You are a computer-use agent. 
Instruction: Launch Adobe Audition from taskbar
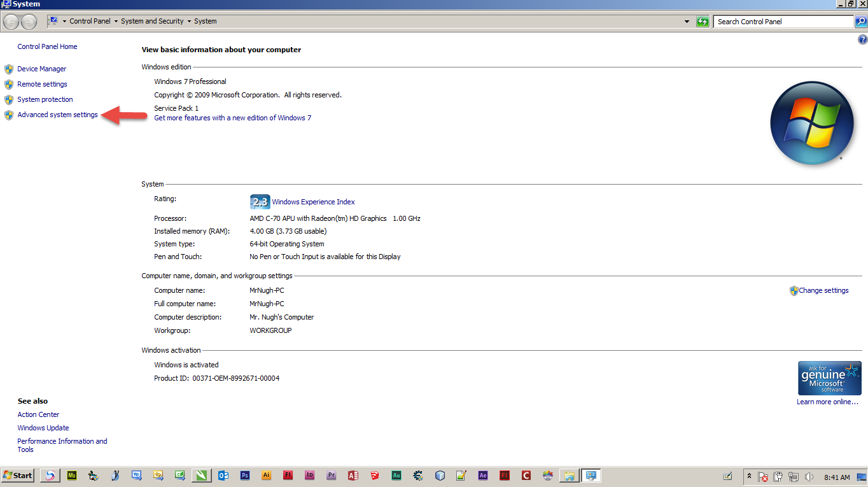pyautogui.click(x=396, y=476)
